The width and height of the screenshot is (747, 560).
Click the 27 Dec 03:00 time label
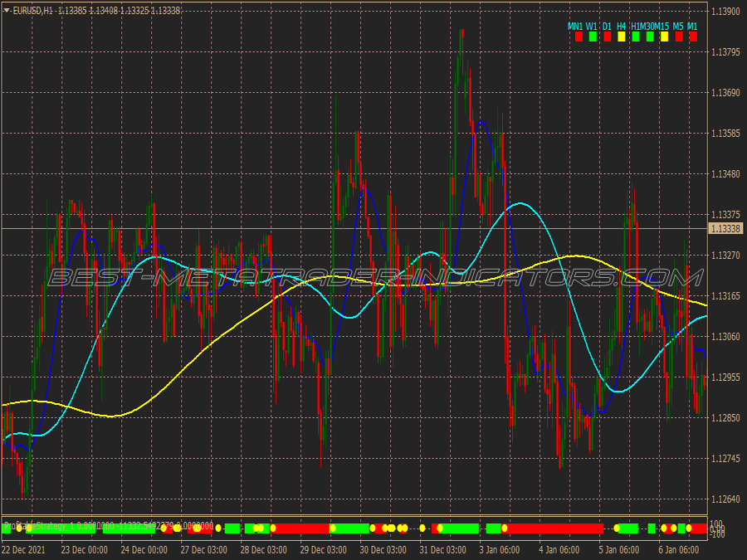(x=204, y=550)
